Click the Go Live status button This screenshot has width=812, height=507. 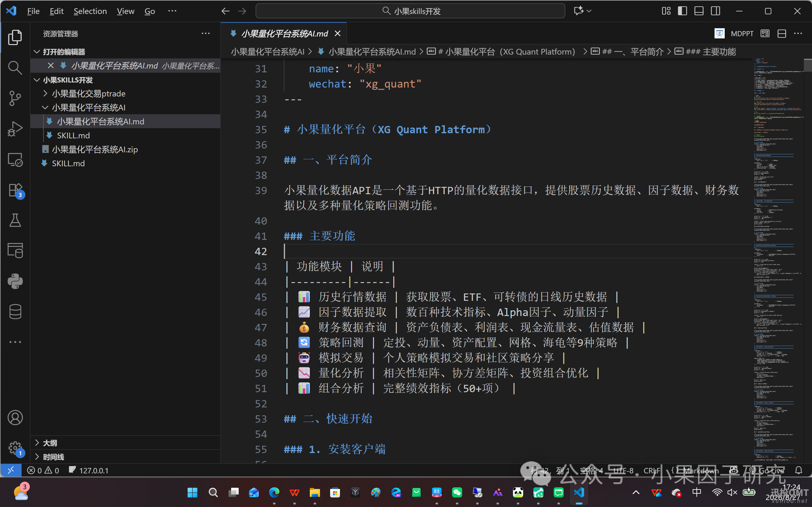(767, 470)
